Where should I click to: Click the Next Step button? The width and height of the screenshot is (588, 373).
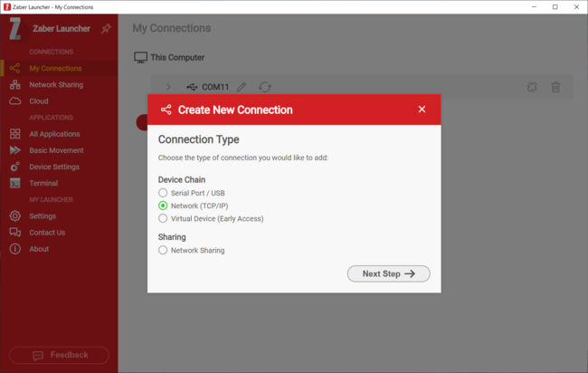[388, 273]
